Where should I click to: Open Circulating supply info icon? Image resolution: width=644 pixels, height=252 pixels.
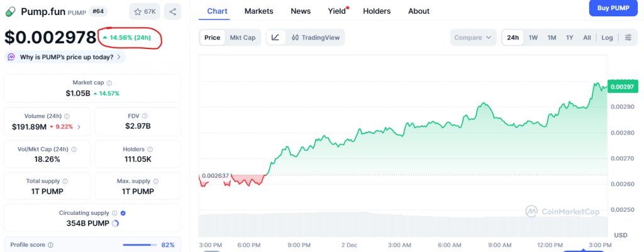pos(115,213)
